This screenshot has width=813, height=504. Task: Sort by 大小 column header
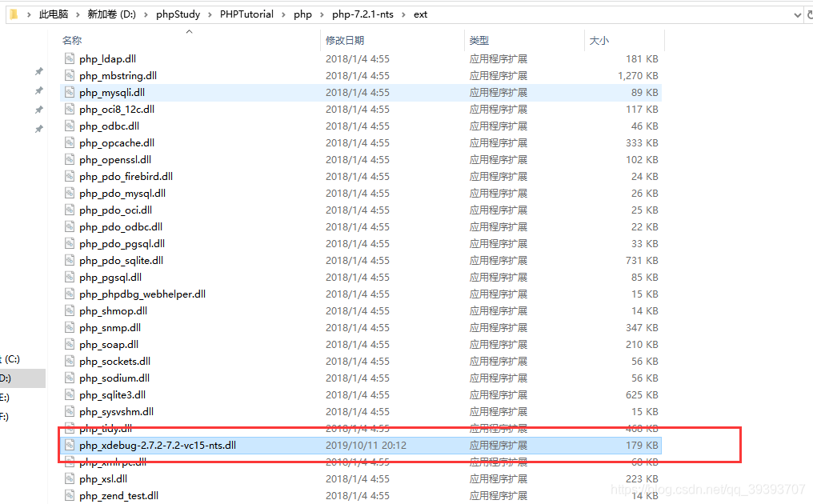[599, 41]
